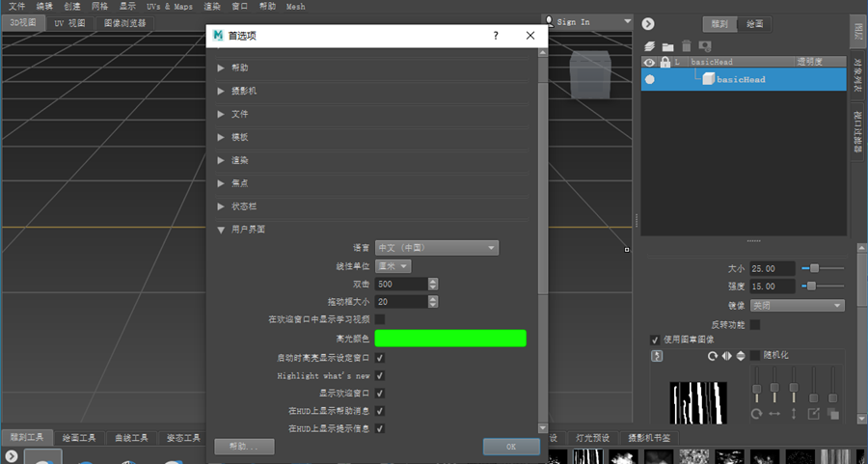Open the Sign In dropdown arrow
Image resolution: width=868 pixels, height=464 pixels.
coord(627,21)
